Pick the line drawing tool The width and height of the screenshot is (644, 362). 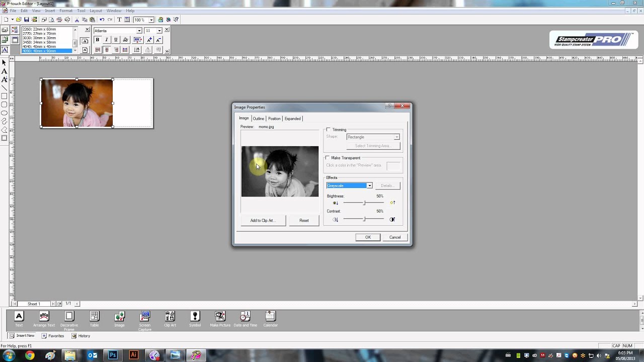[4, 88]
